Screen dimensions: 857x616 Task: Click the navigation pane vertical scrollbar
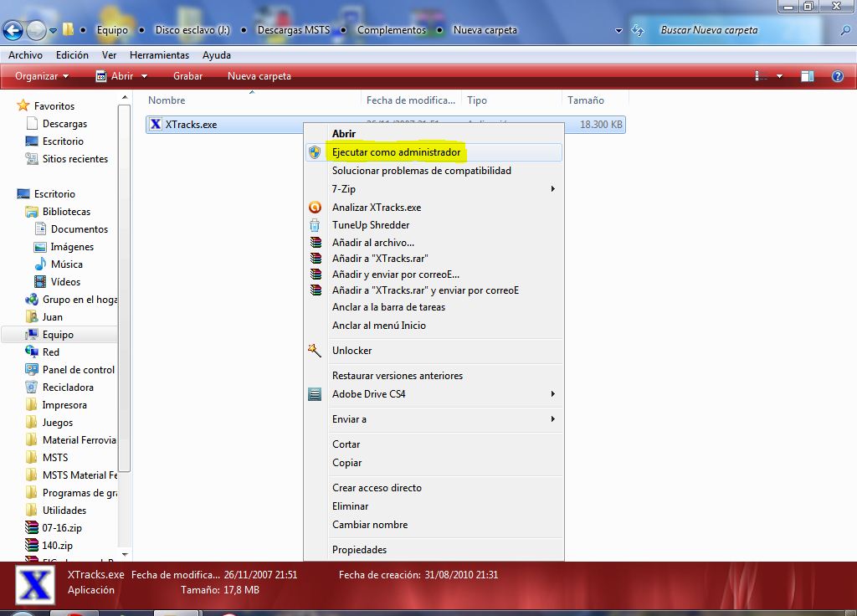[x=124, y=285]
